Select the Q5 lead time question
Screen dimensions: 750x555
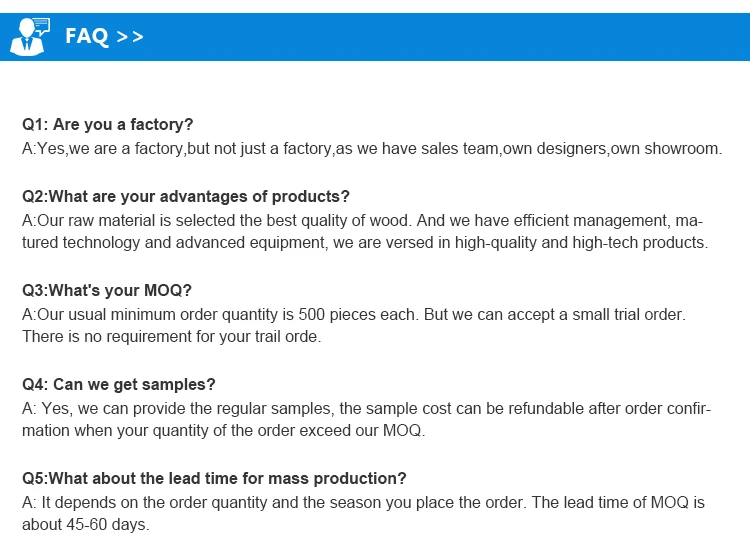[x=214, y=478]
